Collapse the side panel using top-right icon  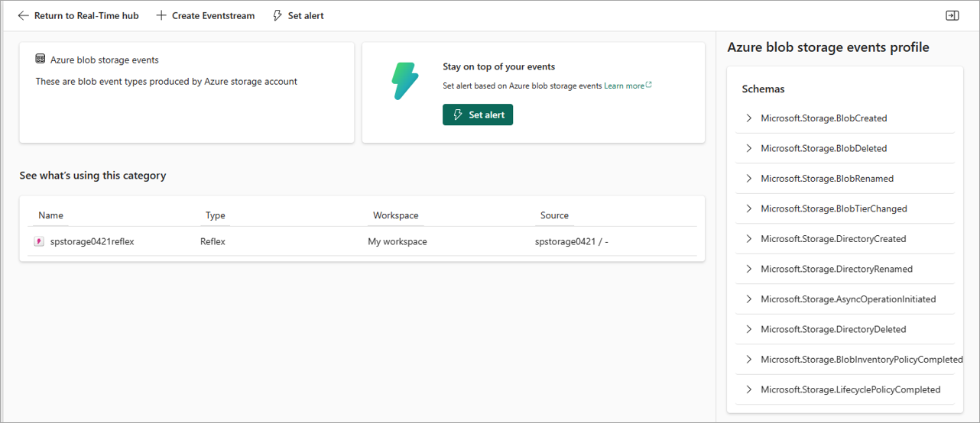(x=952, y=15)
